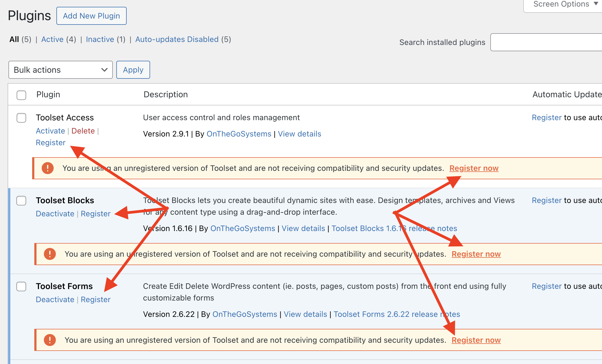Delete the Toolset Access plugin

(x=83, y=131)
